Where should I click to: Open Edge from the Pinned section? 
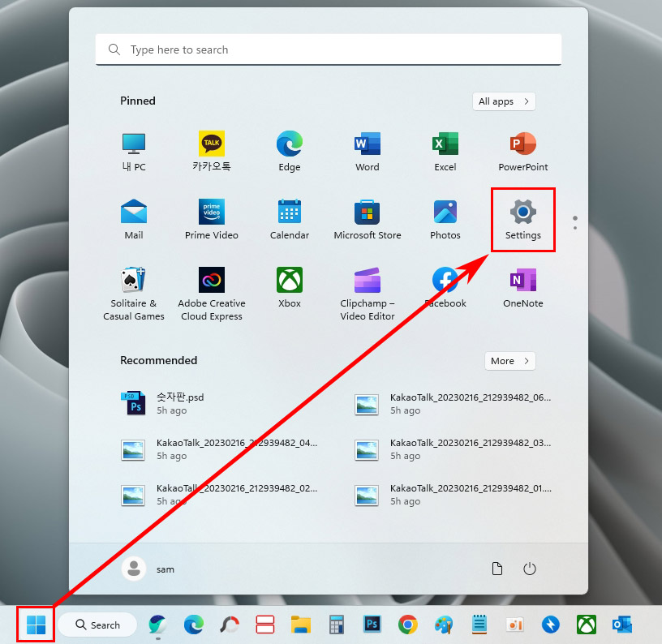289,152
